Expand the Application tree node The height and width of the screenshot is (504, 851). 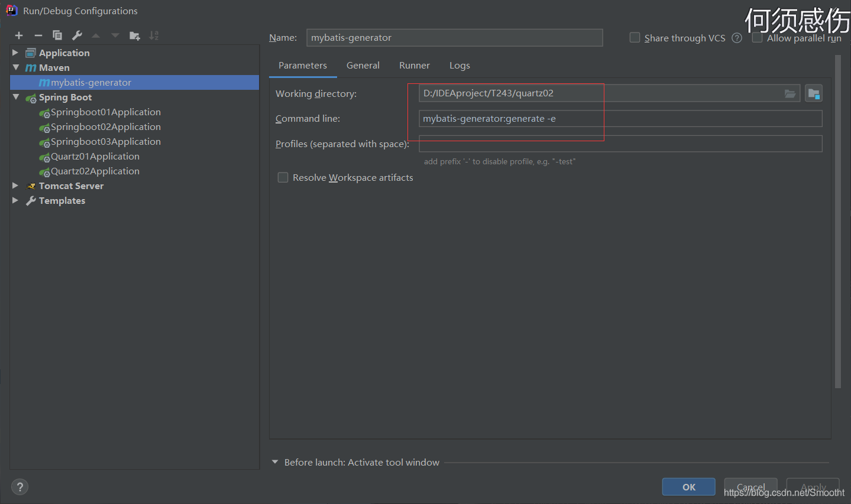15,53
